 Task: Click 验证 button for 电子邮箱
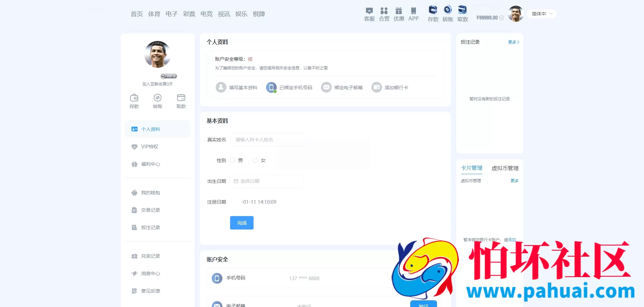coord(424,304)
